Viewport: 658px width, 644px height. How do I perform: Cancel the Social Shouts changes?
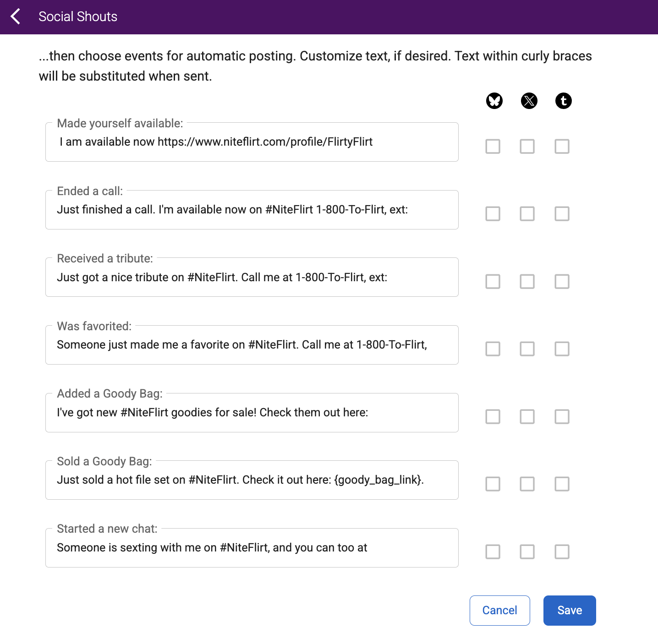500,611
